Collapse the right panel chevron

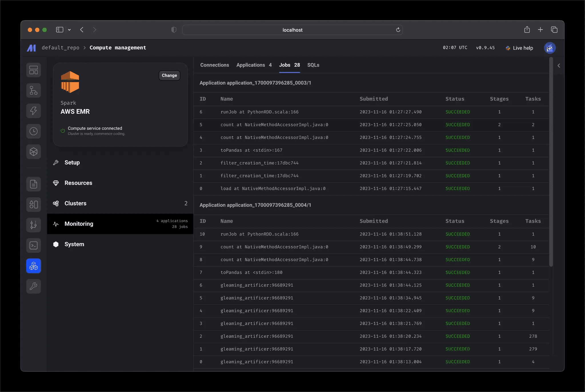tap(559, 66)
